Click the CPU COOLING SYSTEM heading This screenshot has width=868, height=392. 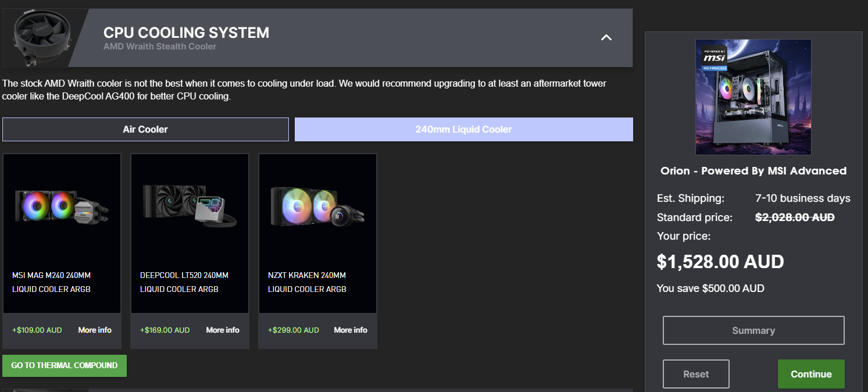[187, 33]
